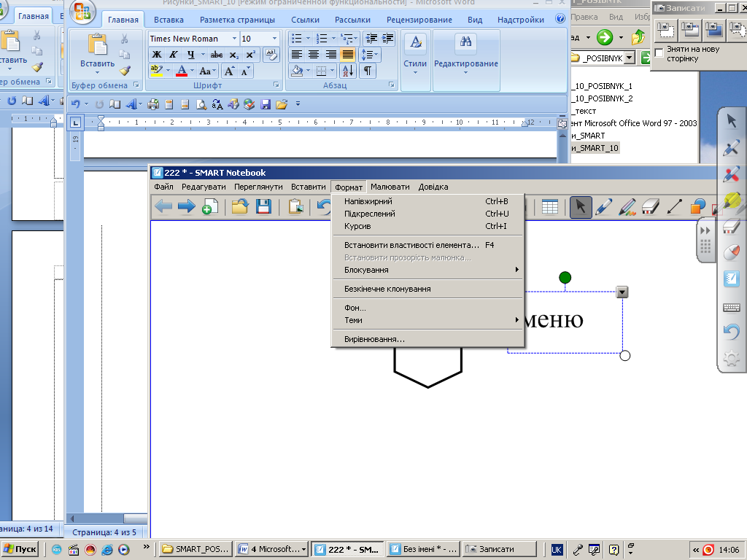
Task: Toggle strikethrough abc in Word ribbon
Action: point(216,55)
